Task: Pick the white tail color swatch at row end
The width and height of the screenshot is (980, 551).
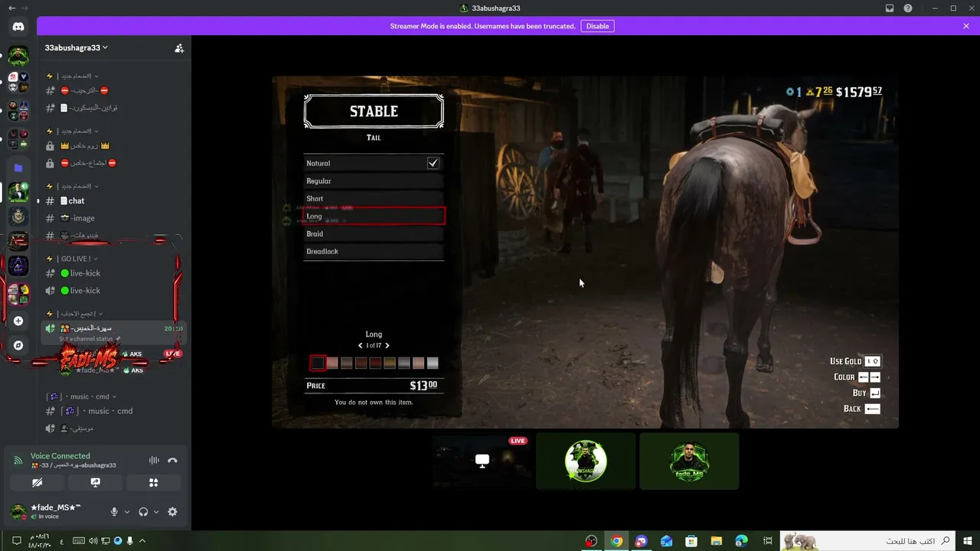Action: 433,363
